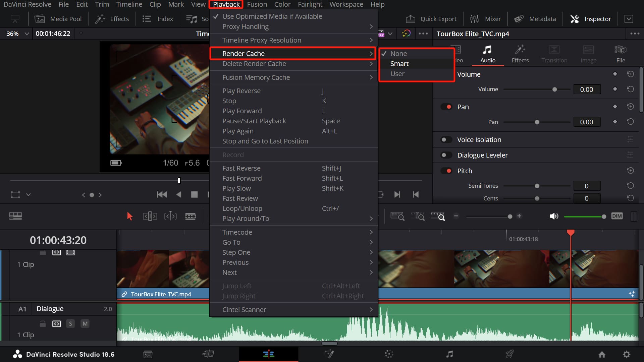The width and height of the screenshot is (644, 362).
Task: Disable the Pitch toggle
Action: coord(446,171)
